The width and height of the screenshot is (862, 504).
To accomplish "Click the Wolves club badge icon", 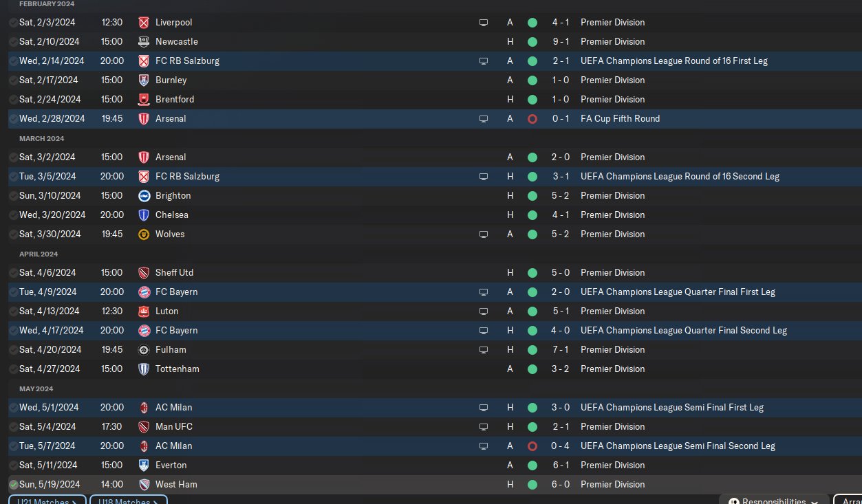I will point(144,234).
